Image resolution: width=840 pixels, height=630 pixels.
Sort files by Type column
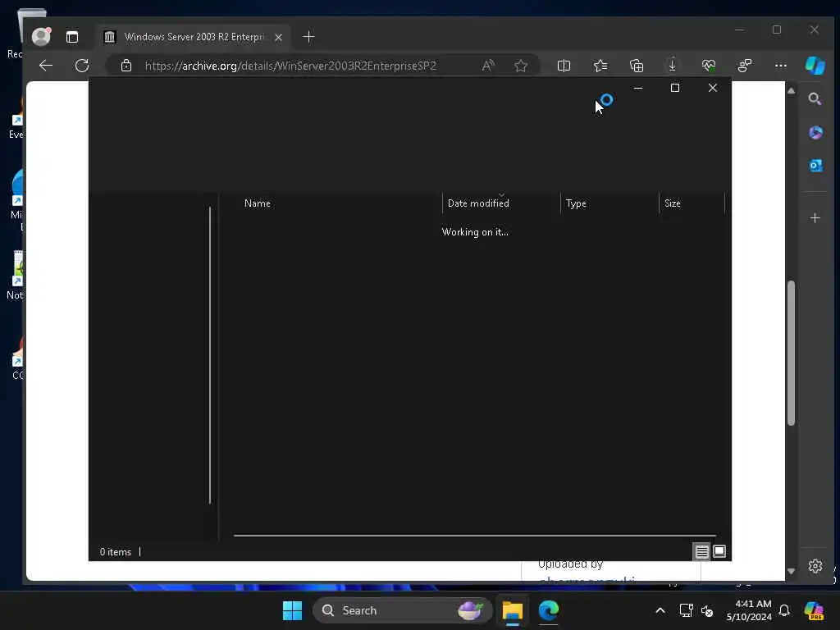point(609,203)
